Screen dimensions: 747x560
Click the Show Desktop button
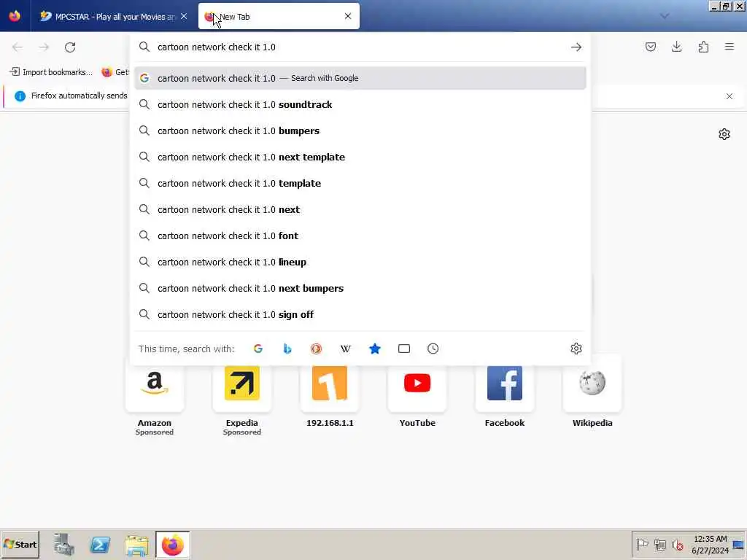(x=739, y=544)
